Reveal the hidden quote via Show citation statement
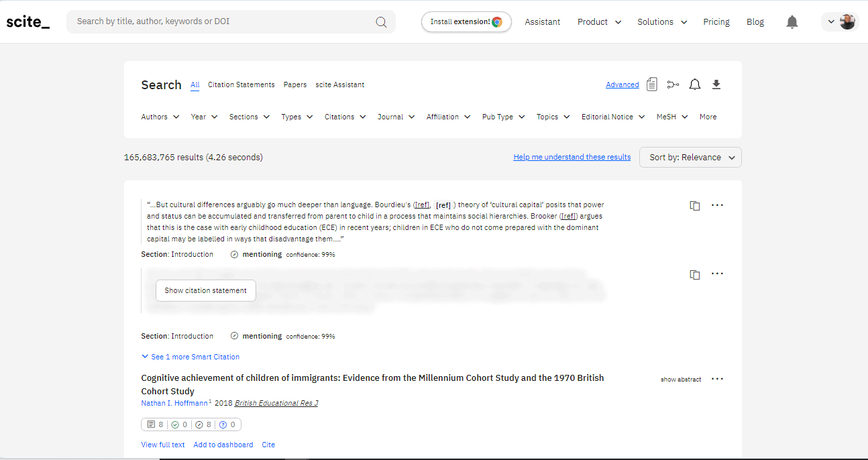This screenshot has width=868, height=460. tap(205, 290)
